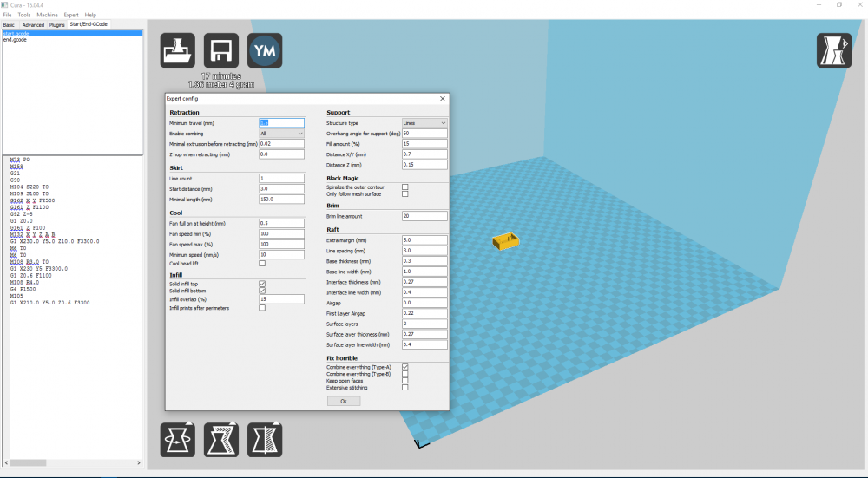The image size is (868, 478).
Task: Expand the Support Structure type dropdown
Action: 424,123
